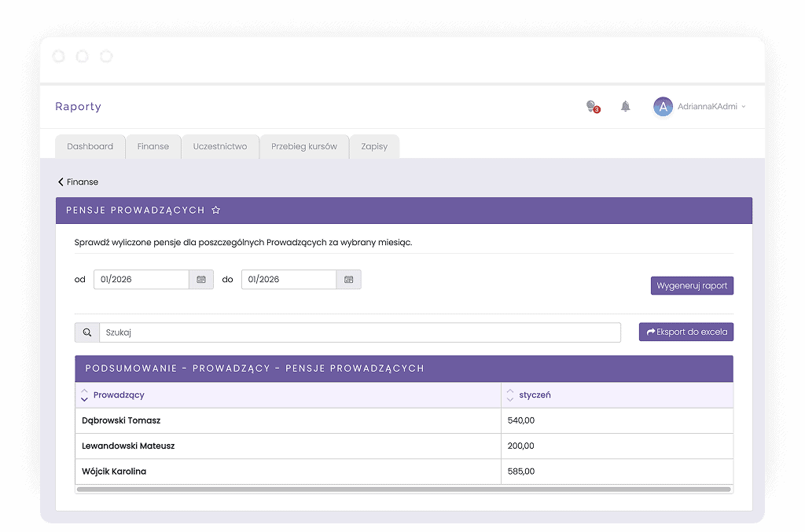The height and width of the screenshot is (532, 805).
Task: Star the Pensje Prowadzących report as favorite
Action: pos(216,211)
